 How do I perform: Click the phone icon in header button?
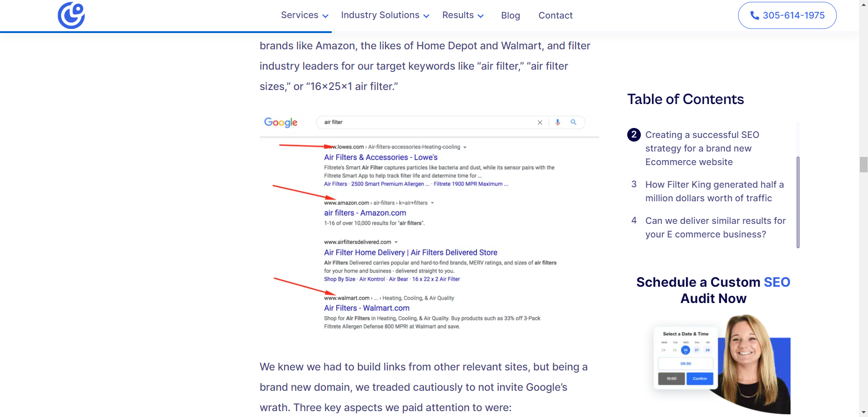(754, 15)
